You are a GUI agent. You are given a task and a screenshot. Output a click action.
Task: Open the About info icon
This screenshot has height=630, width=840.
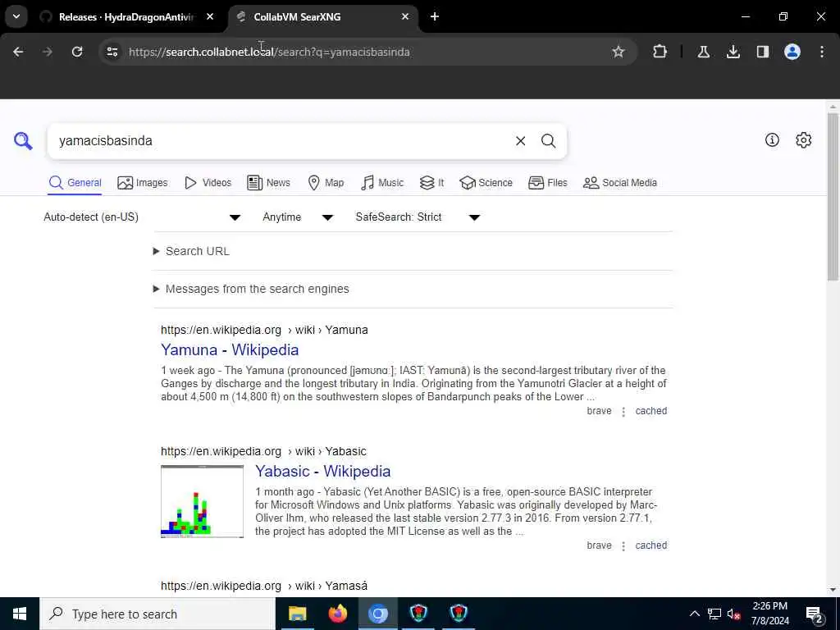(772, 140)
